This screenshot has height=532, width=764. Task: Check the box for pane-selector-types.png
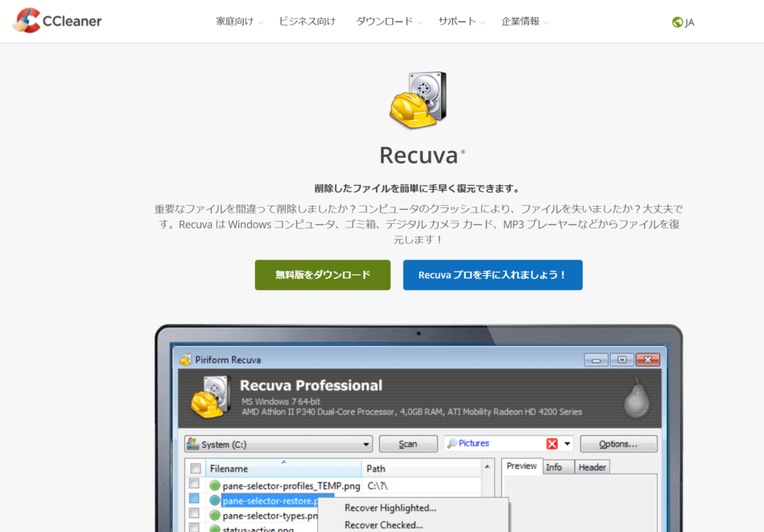pos(194,514)
